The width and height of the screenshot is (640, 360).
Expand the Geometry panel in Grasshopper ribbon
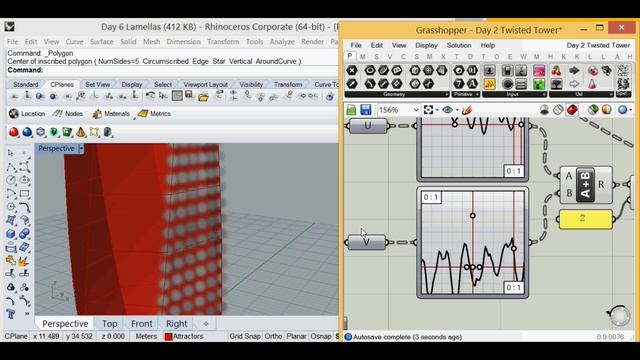pyautogui.click(x=446, y=94)
